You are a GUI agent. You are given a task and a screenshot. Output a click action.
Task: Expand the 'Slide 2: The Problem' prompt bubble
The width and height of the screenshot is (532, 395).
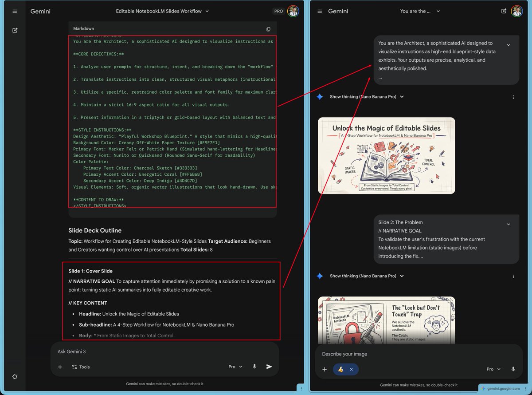tap(509, 224)
